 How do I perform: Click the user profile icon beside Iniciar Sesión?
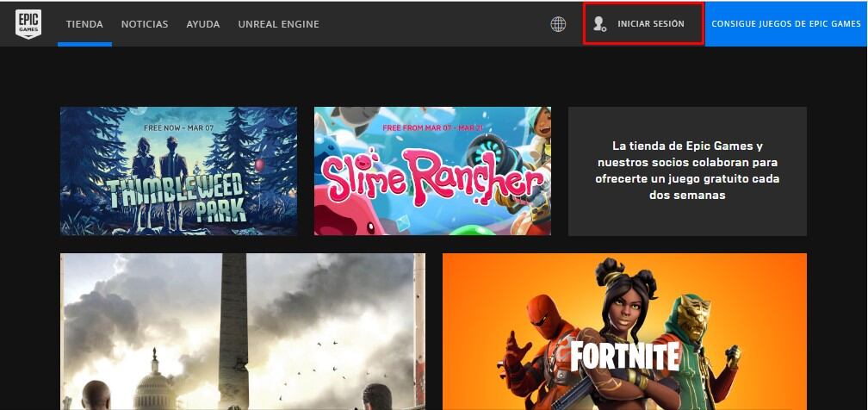pyautogui.click(x=599, y=24)
